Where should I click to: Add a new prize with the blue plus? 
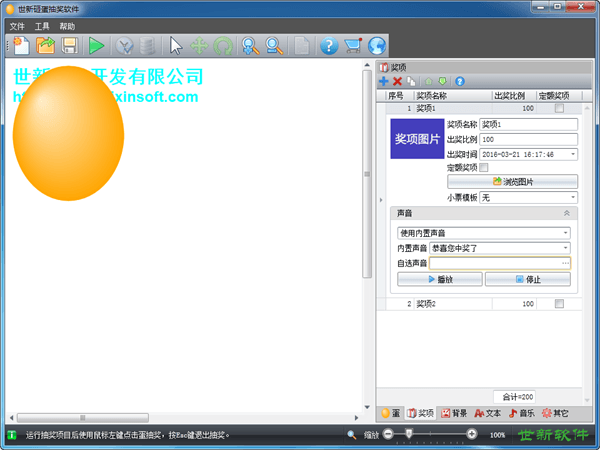tap(384, 81)
